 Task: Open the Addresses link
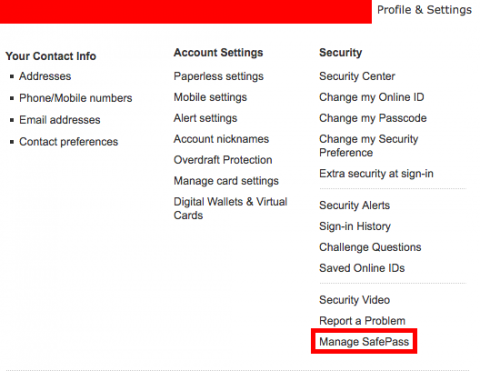click(45, 76)
